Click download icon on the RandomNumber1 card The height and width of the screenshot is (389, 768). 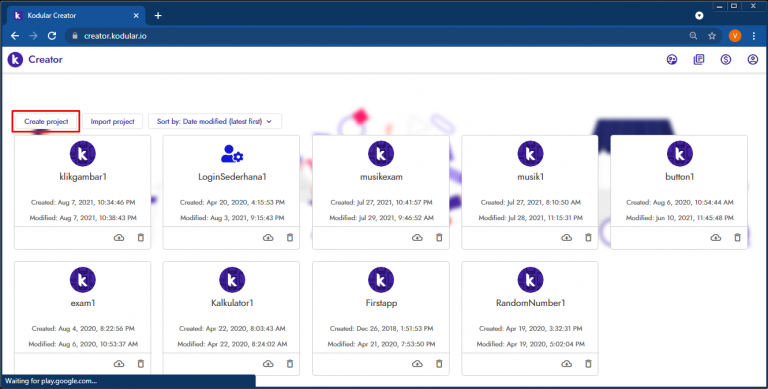click(567, 364)
